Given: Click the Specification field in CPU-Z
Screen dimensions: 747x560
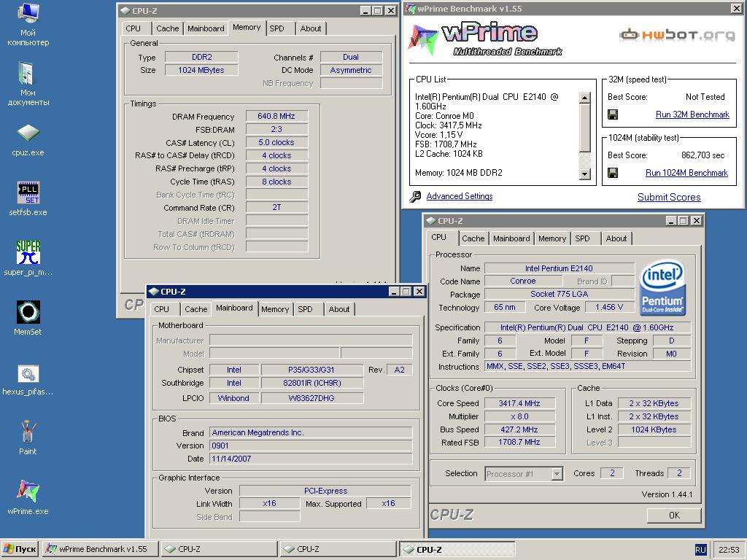Looking at the screenshot, I should pyautogui.click(x=587, y=327).
